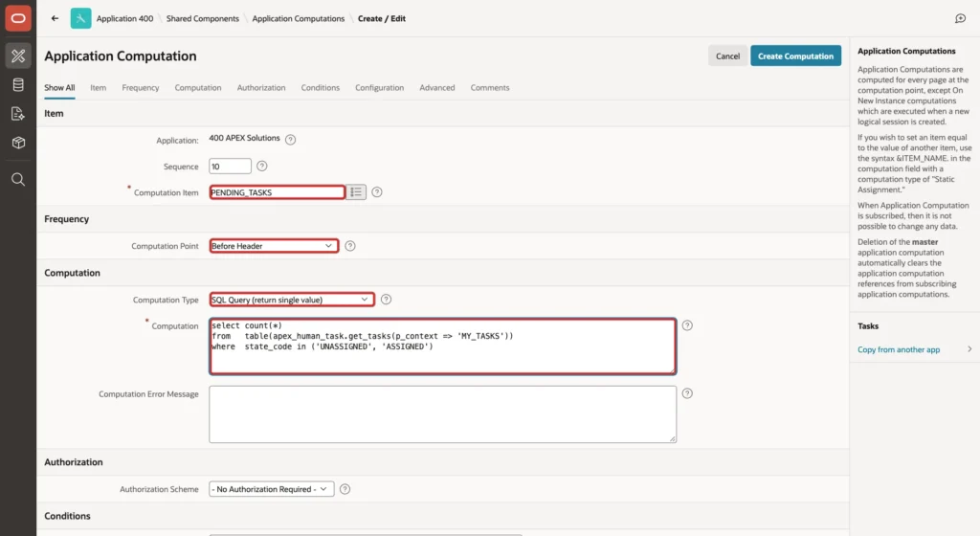This screenshot has width=980, height=536.
Task: Open Application 400 breadcrumb link
Action: click(x=124, y=19)
